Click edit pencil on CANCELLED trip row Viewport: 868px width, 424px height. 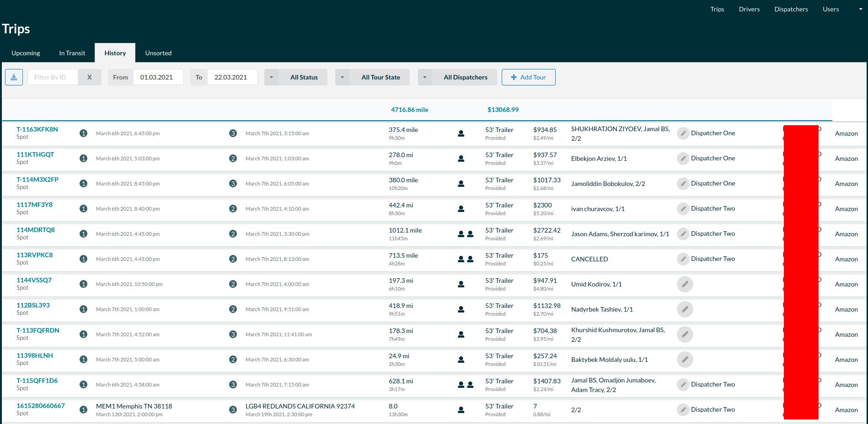tap(683, 259)
